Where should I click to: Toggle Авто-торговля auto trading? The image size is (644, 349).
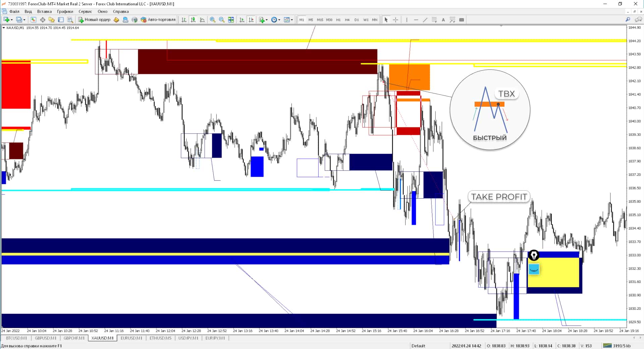[x=158, y=20]
